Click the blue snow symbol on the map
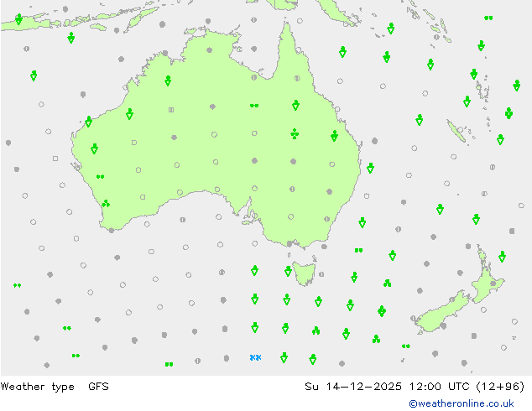The image size is (532, 411). (x=255, y=357)
